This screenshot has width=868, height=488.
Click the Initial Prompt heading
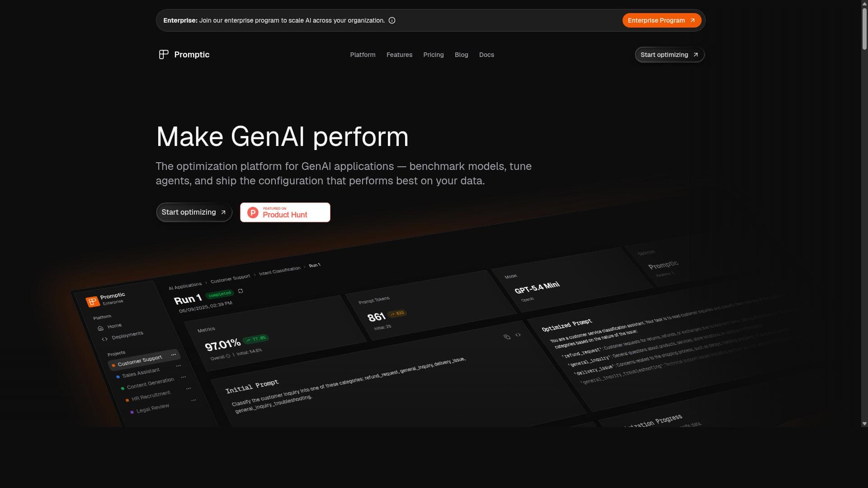click(252, 386)
